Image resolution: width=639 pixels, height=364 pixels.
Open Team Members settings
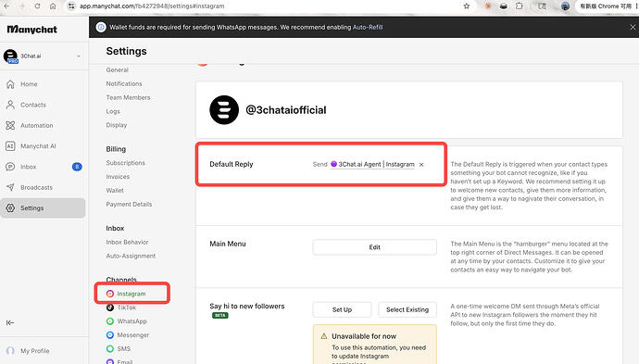[128, 97]
